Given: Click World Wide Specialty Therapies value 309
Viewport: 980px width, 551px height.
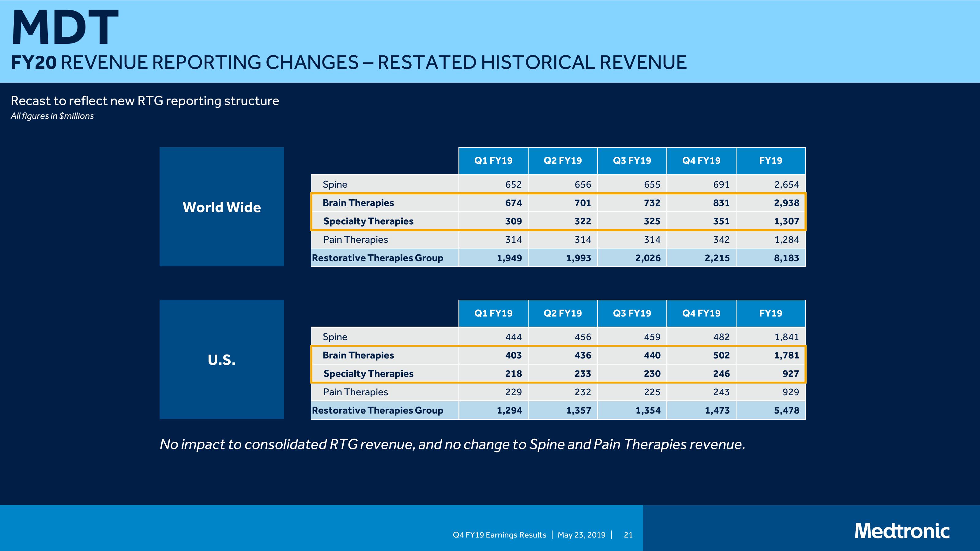Looking at the screenshot, I should (514, 221).
